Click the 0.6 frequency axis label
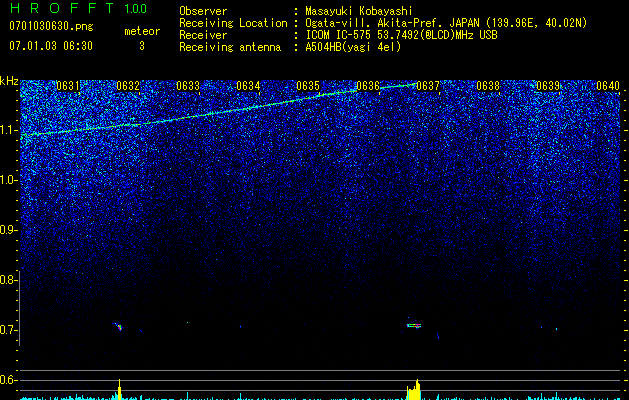This screenshot has width=629, height=400. pos(8,380)
